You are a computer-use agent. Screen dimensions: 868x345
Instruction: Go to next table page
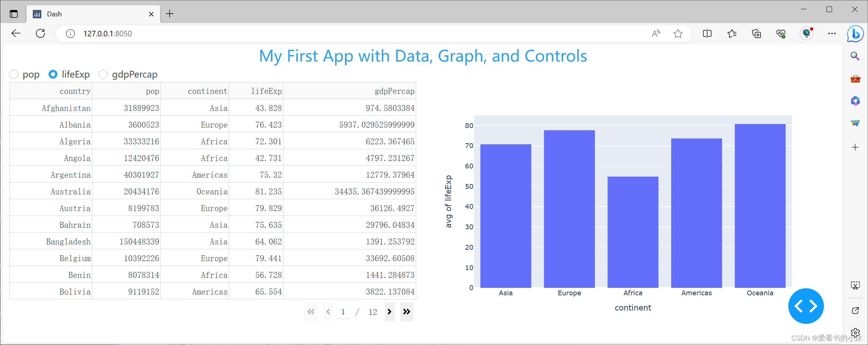pos(390,312)
